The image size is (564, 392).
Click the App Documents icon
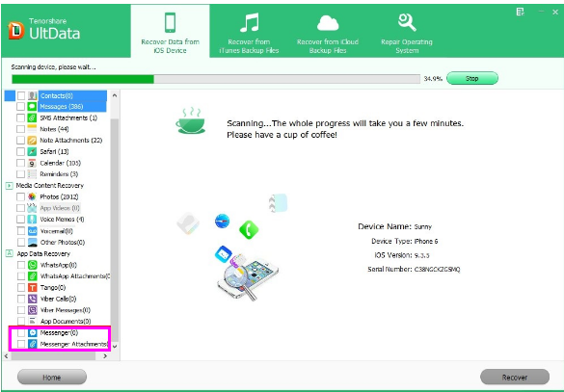[33, 321]
